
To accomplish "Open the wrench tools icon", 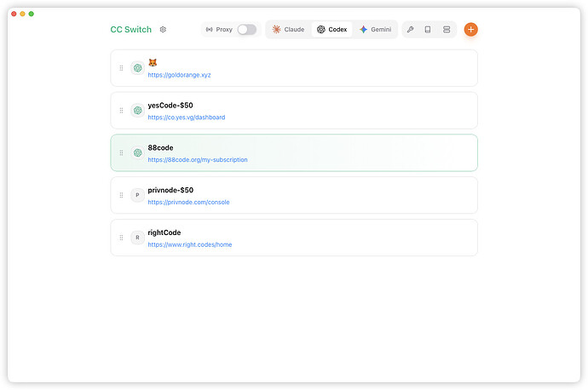I will point(410,29).
